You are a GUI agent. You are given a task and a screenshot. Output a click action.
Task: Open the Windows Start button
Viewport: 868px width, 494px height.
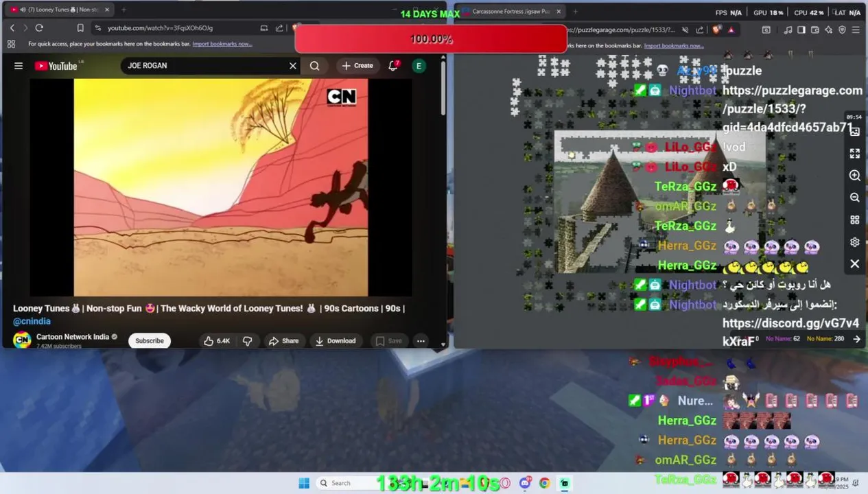(x=304, y=483)
